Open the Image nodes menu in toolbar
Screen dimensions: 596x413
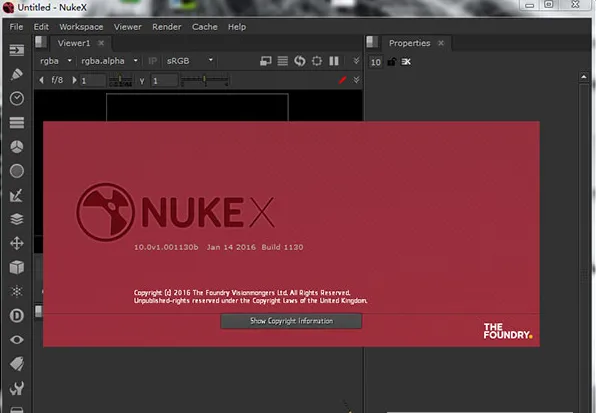tap(17, 50)
